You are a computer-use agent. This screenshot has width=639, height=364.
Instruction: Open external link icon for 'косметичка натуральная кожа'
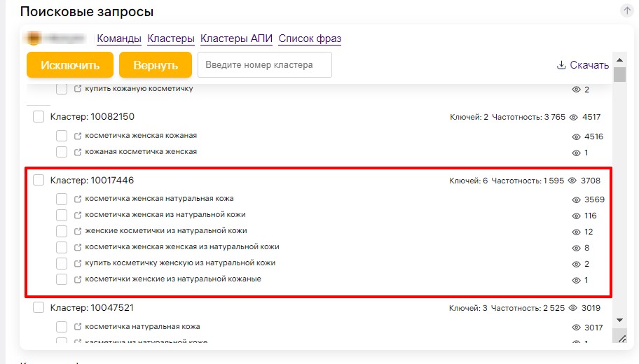tap(78, 327)
